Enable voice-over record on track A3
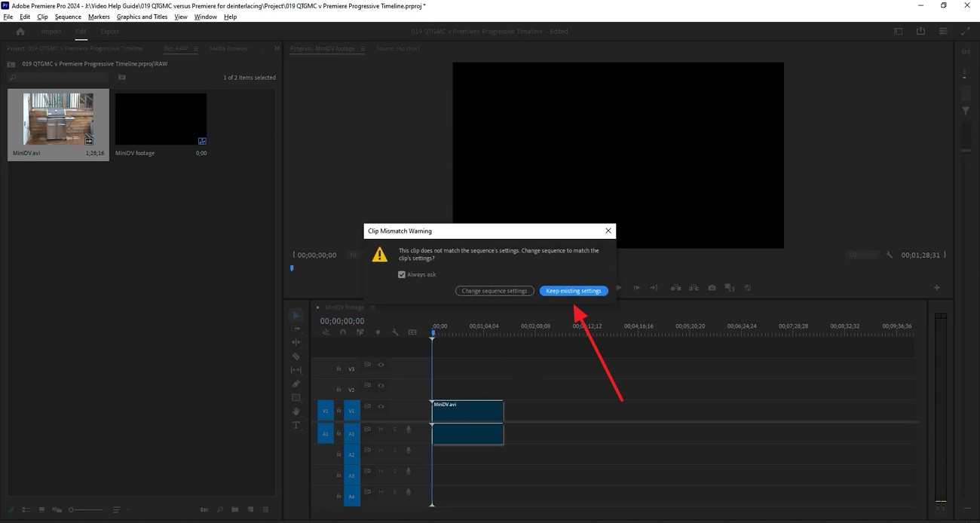 (x=409, y=472)
